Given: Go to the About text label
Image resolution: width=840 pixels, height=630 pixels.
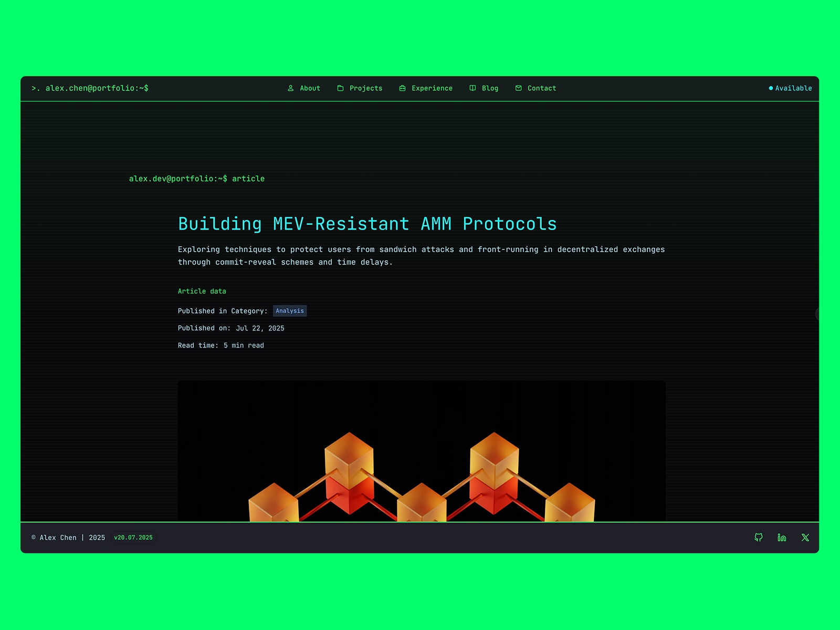Looking at the screenshot, I should [x=310, y=88].
